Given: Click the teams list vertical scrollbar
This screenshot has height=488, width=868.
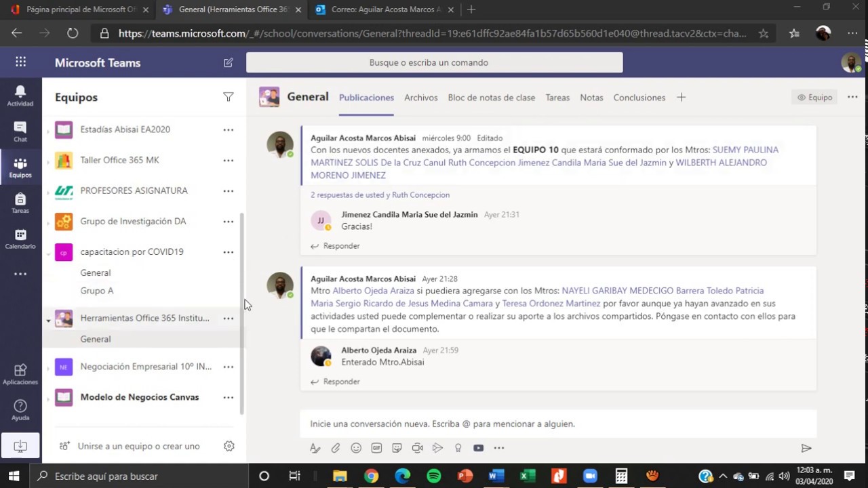Looking at the screenshot, I should click(242, 313).
